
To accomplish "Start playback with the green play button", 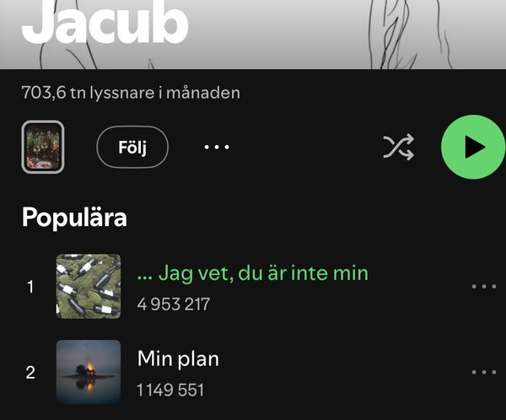I will (473, 147).
